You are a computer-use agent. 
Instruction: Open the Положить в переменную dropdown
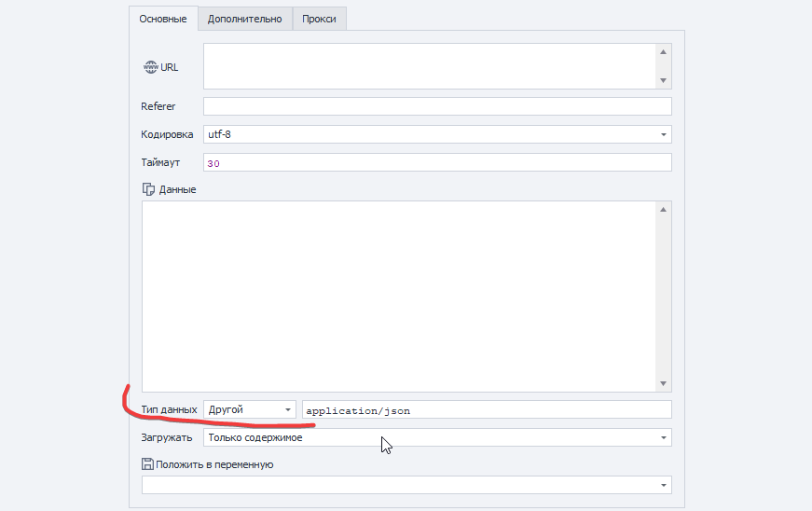click(406, 485)
